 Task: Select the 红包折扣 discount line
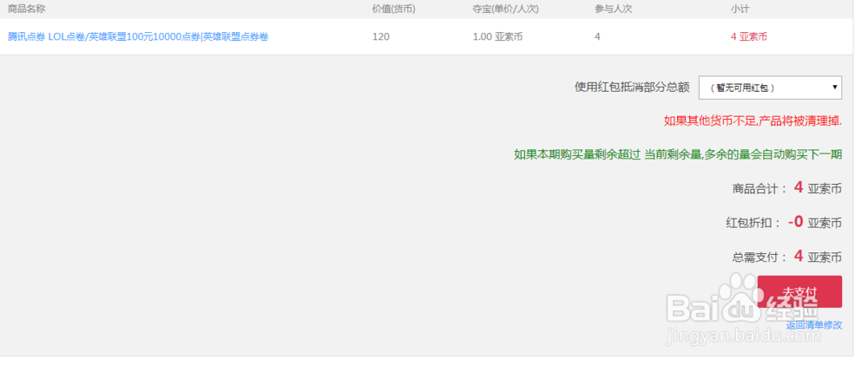point(784,222)
